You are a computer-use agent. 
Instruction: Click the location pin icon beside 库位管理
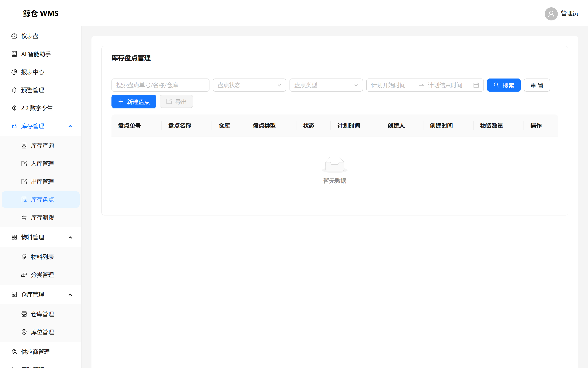(24, 332)
